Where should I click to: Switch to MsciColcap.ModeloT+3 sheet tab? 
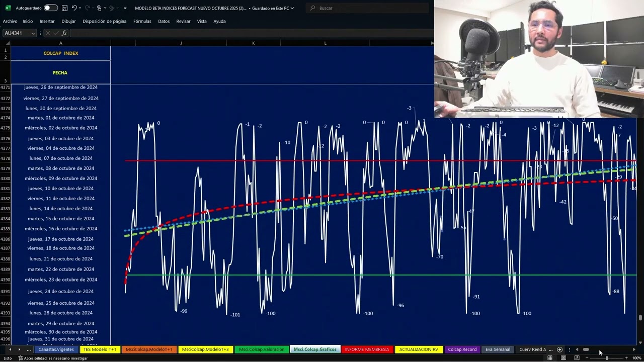click(x=205, y=349)
